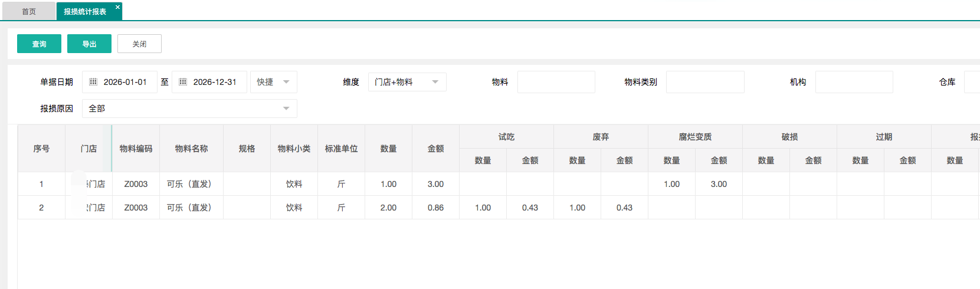This screenshot has width=980, height=289.
Task: Click row 1 物料编码 cell Z0003
Action: (136, 184)
